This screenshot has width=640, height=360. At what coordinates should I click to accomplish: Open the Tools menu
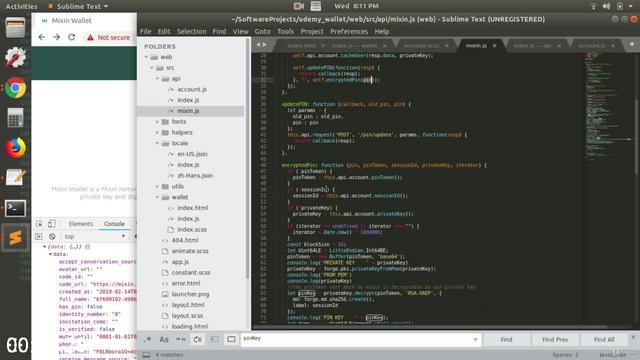click(285, 31)
